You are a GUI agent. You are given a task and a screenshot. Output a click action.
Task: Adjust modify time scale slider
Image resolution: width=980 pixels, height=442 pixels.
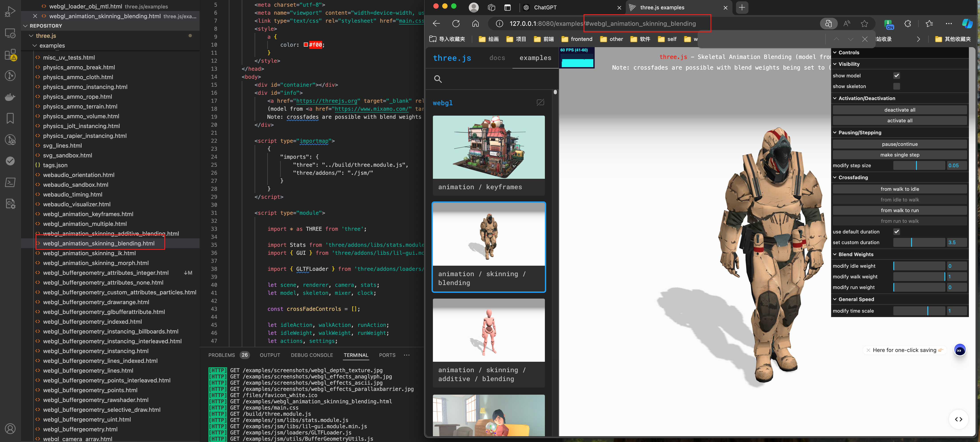pos(919,311)
